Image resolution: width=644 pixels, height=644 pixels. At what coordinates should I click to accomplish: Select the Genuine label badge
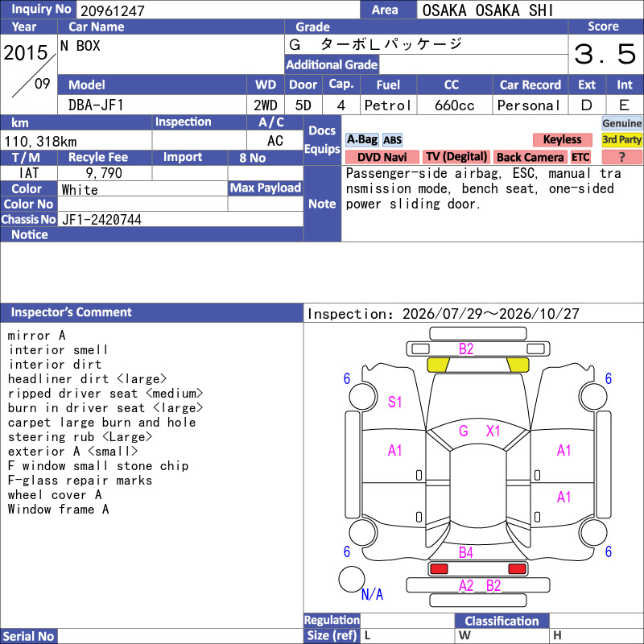point(621,123)
